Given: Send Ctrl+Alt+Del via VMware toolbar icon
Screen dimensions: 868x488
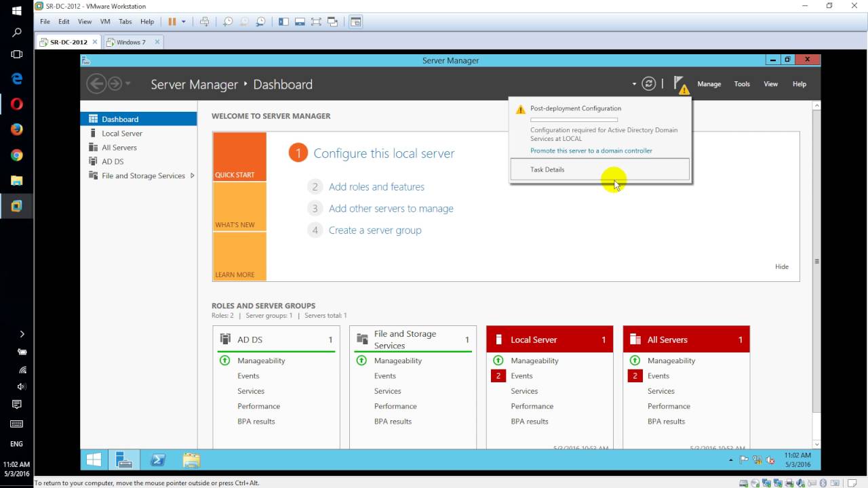Looking at the screenshot, I should [204, 22].
